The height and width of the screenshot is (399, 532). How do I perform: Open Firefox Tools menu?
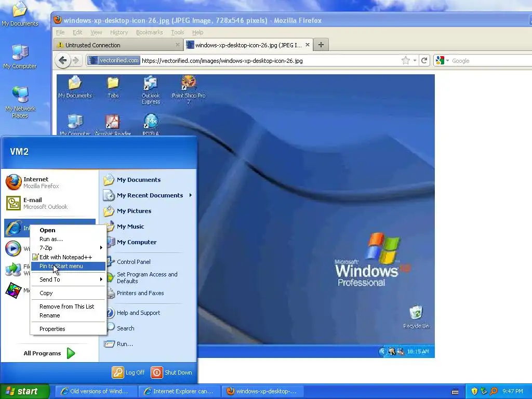(178, 32)
